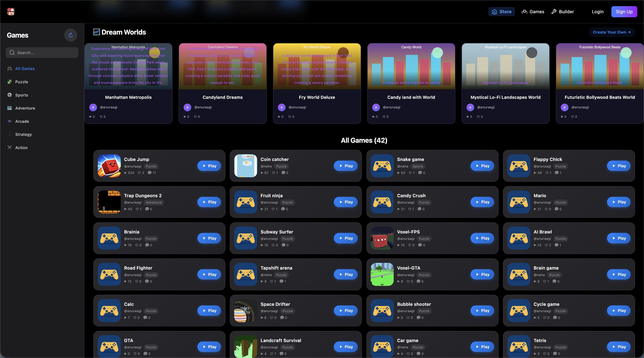
Task: Click Create Your Own
Action: pyautogui.click(x=612, y=32)
